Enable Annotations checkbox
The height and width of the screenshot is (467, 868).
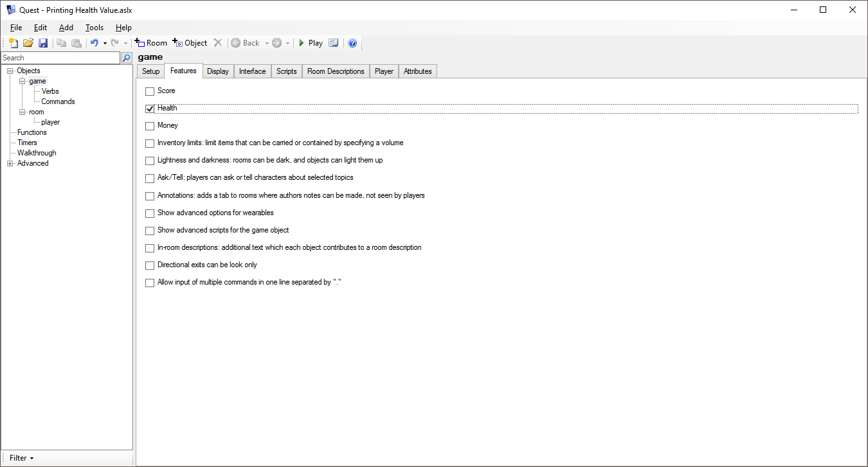point(150,196)
